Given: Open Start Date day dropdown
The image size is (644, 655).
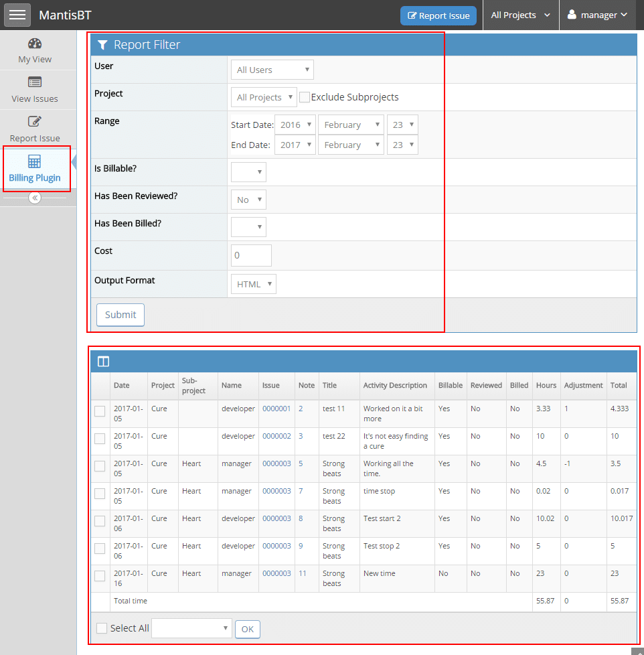Looking at the screenshot, I should [402, 125].
